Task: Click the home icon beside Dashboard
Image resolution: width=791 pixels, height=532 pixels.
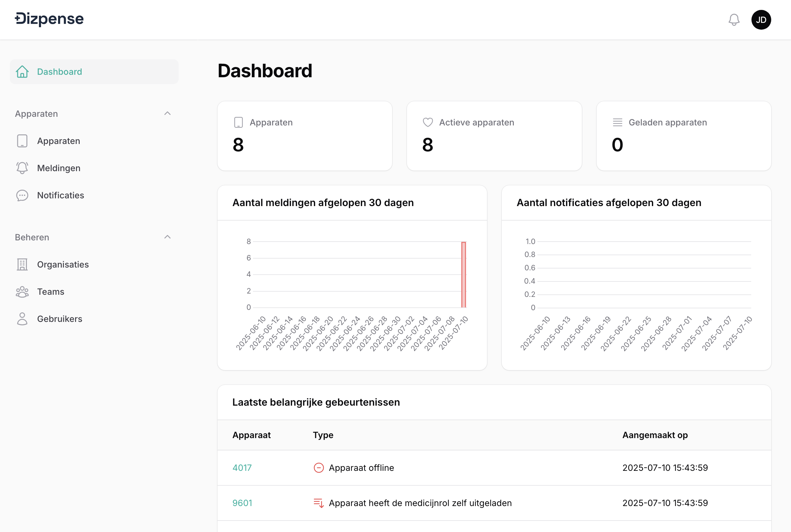Action: [22, 72]
